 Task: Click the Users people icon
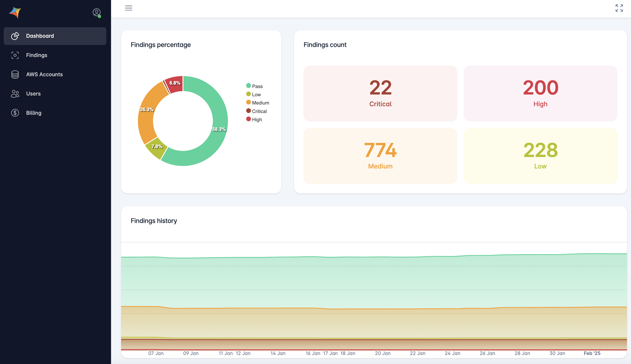(x=15, y=94)
